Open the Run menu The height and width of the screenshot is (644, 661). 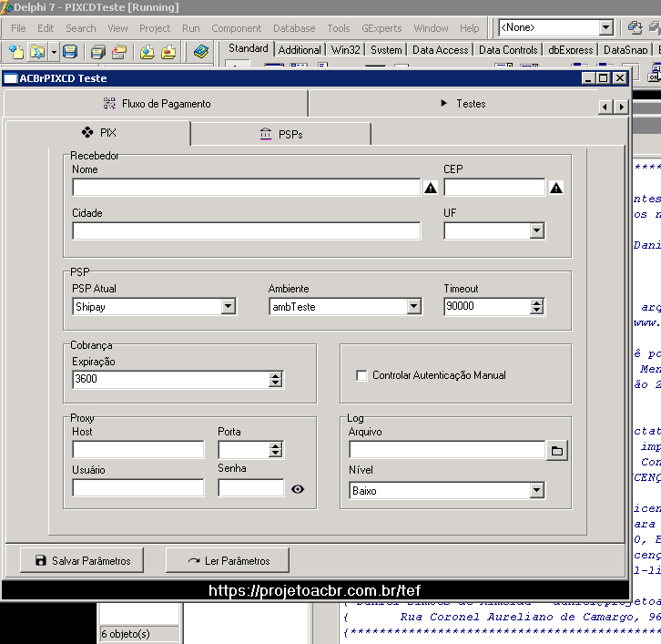[x=190, y=28]
